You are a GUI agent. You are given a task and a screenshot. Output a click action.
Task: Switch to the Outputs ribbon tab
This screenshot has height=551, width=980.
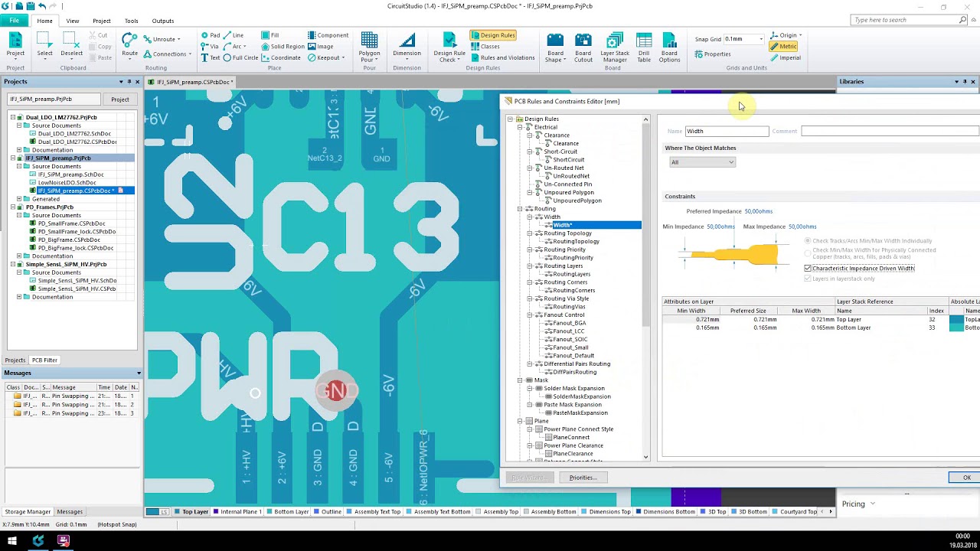click(x=162, y=21)
